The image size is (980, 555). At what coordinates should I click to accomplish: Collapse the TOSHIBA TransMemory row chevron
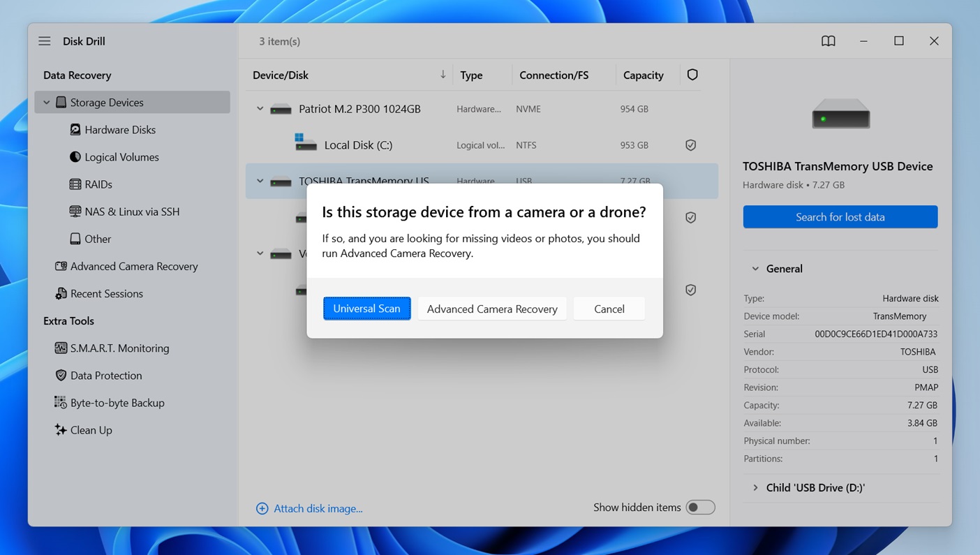(260, 181)
